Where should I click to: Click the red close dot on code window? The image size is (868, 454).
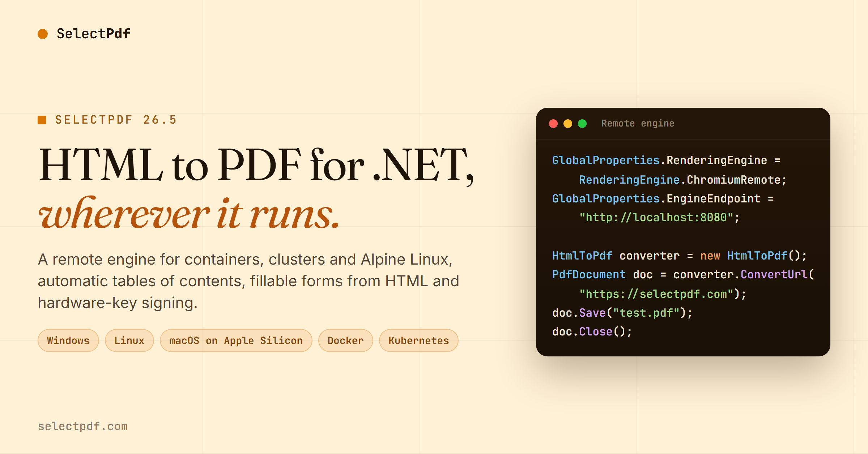pos(553,124)
